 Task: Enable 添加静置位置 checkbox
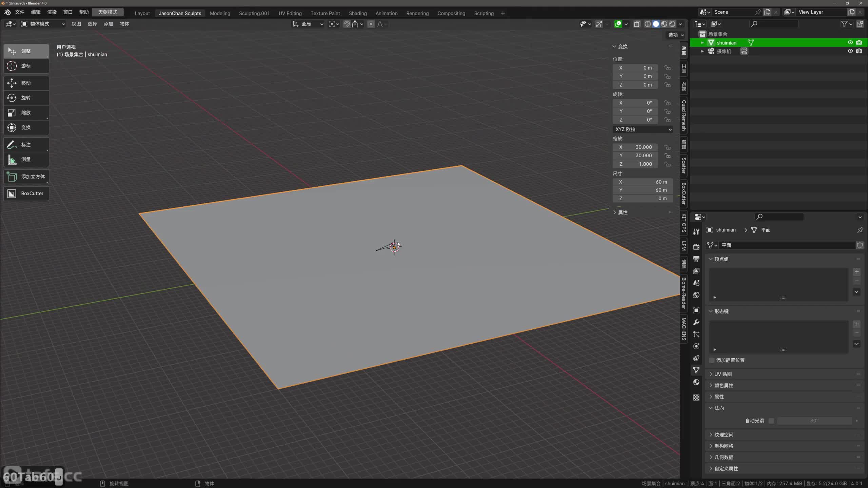pyautogui.click(x=712, y=360)
